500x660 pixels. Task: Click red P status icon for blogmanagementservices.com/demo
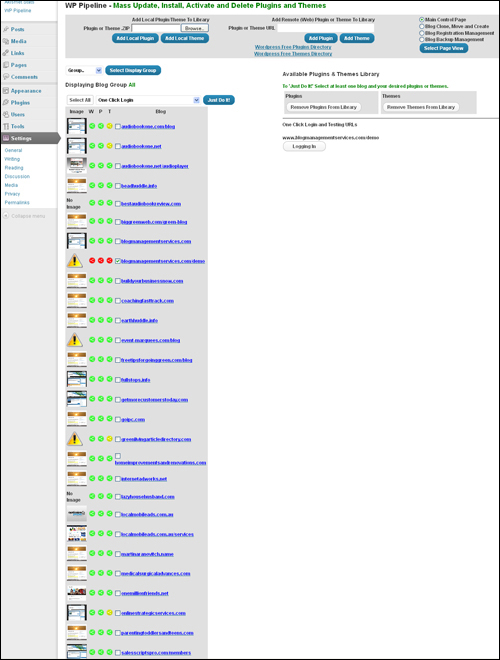pyautogui.click(x=101, y=261)
